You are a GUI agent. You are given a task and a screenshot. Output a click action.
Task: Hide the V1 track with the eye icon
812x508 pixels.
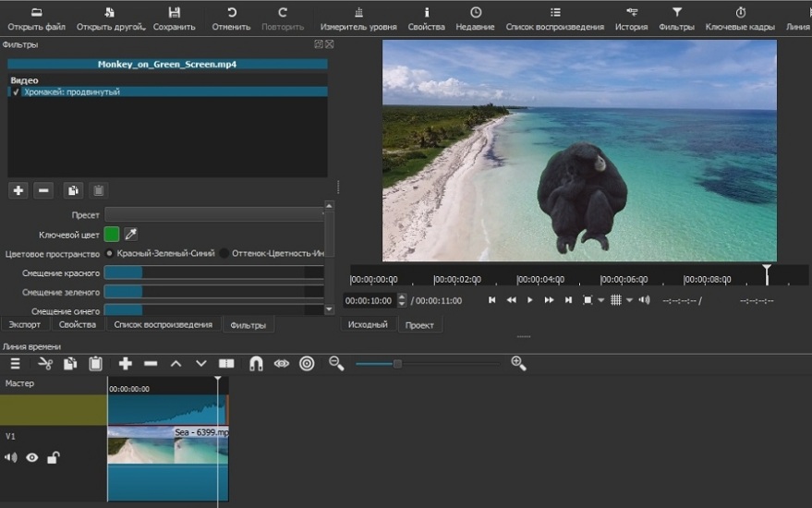coord(32,457)
